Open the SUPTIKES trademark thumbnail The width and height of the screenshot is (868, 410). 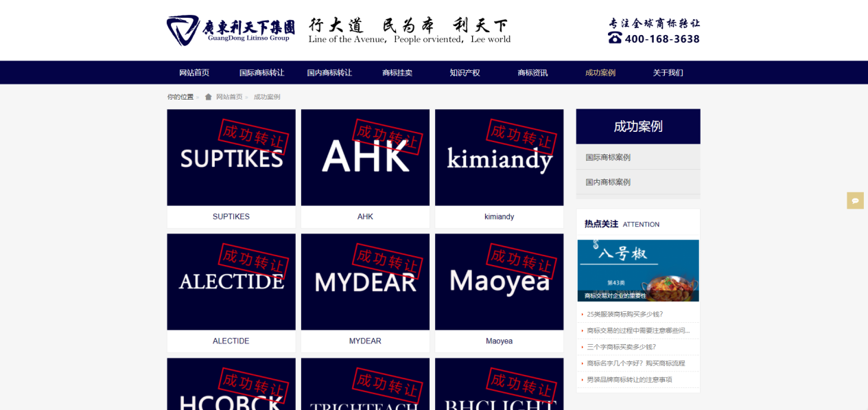click(231, 157)
